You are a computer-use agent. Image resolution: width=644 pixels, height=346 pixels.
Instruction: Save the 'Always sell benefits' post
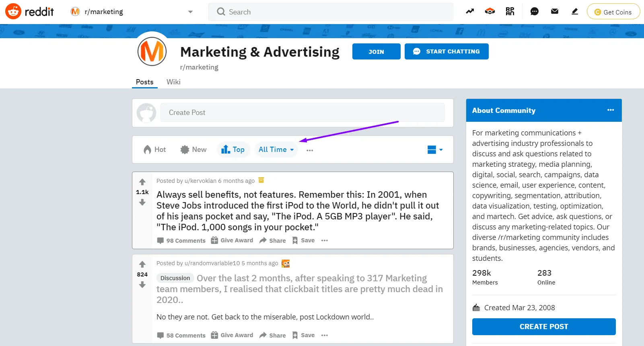(303, 240)
